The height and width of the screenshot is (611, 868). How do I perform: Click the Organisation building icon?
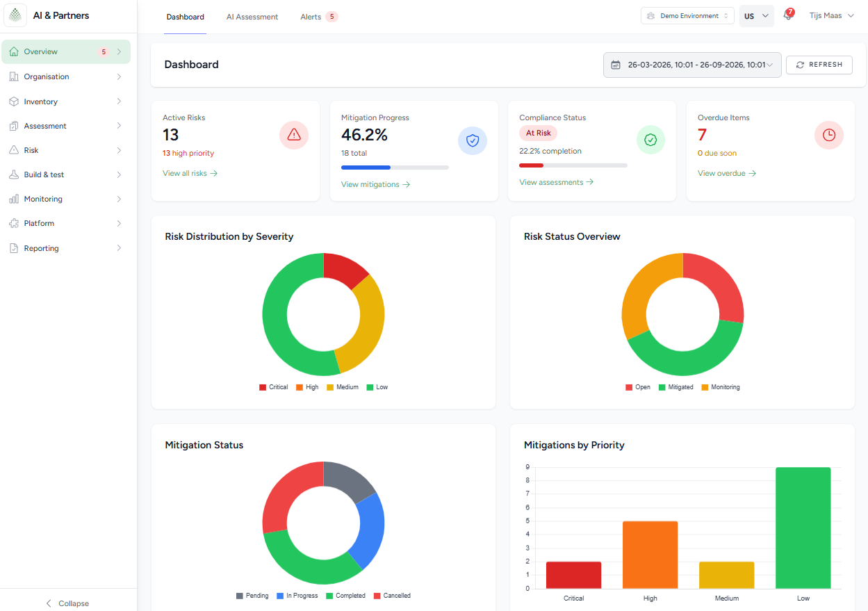click(14, 76)
